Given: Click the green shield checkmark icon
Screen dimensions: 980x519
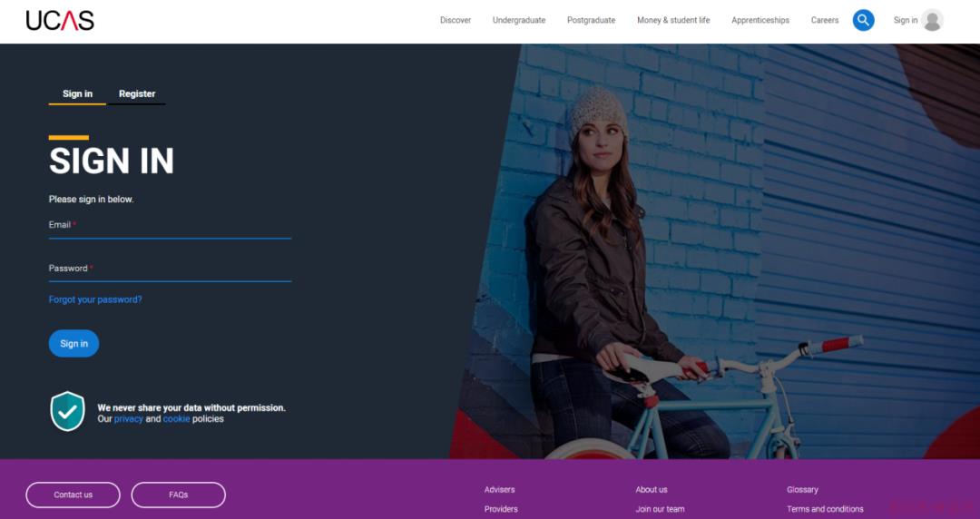Looking at the screenshot, I should tap(67, 411).
